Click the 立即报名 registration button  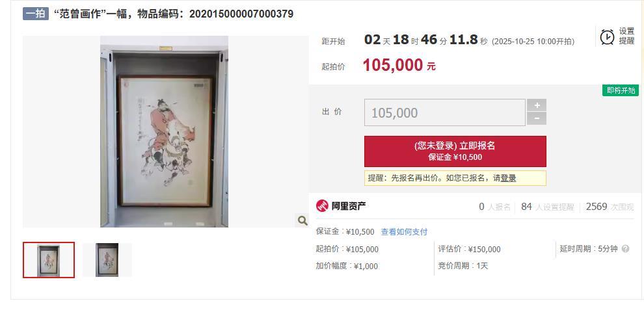coord(455,151)
